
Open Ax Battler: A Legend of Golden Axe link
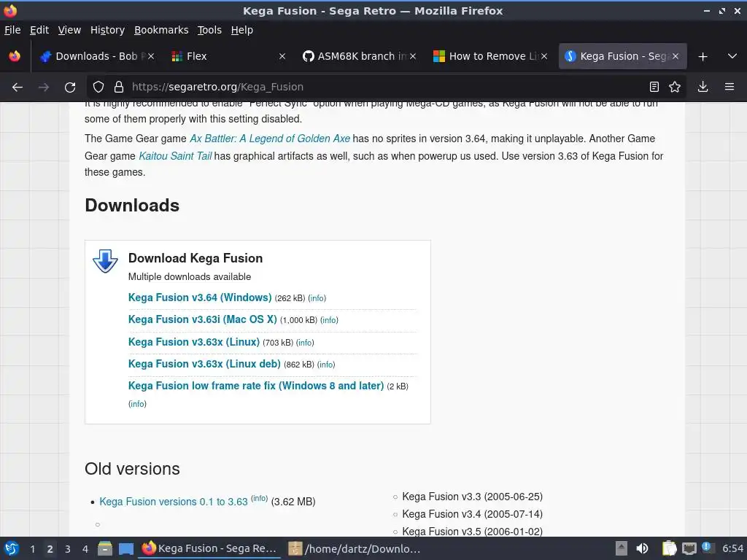coord(270,139)
